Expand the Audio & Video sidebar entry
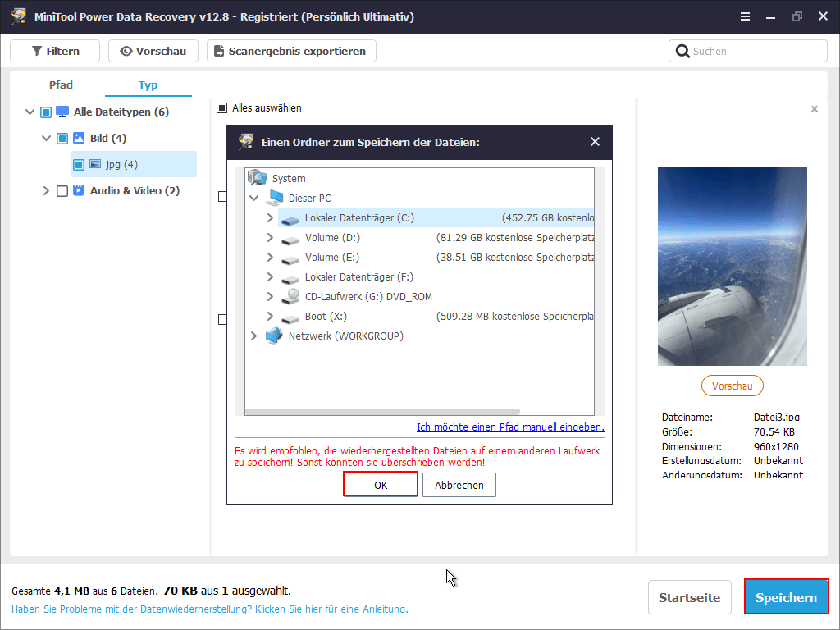 47,190
